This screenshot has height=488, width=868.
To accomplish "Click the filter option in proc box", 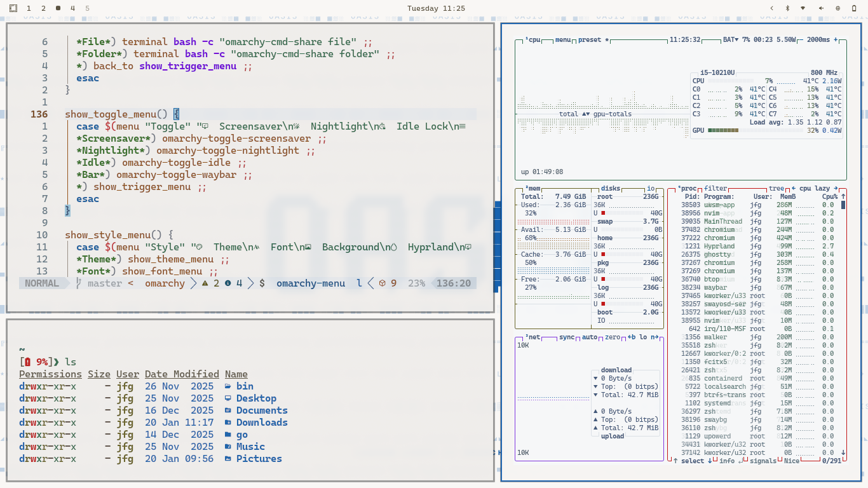I will (x=715, y=189).
